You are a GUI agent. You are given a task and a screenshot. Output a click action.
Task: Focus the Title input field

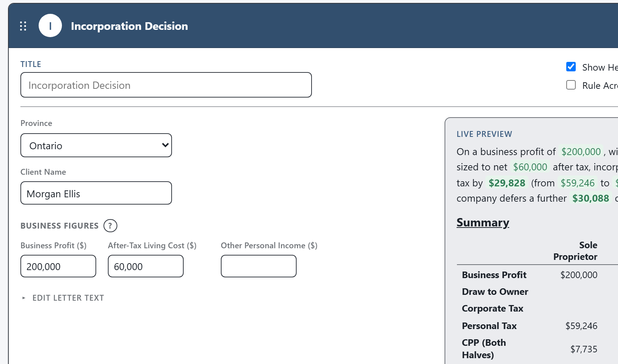[x=166, y=85]
